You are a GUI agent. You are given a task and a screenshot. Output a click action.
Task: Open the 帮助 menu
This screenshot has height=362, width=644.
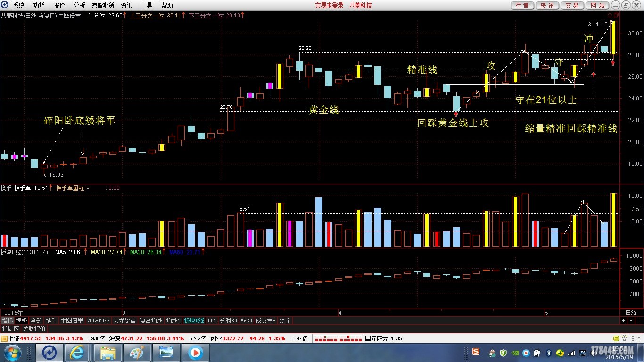167,5
